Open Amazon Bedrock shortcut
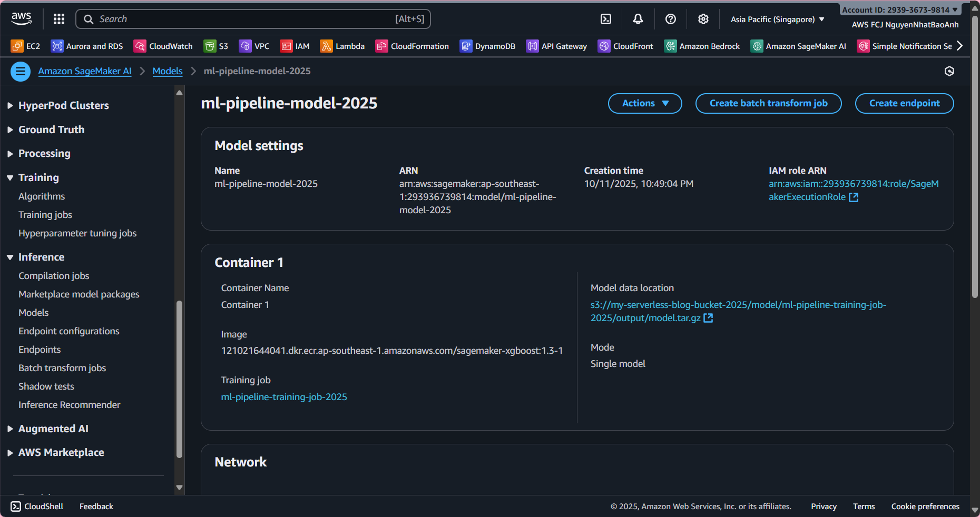The image size is (980, 517). point(702,46)
